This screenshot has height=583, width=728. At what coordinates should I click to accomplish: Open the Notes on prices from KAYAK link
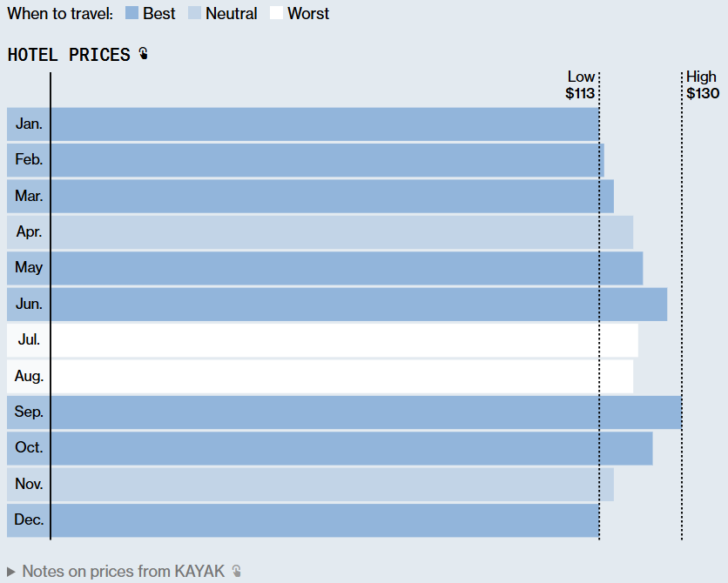(123, 571)
